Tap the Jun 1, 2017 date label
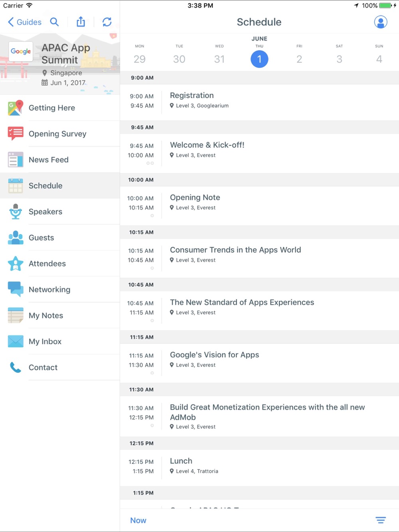This screenshot has height=532, width=399. (63, 83)
